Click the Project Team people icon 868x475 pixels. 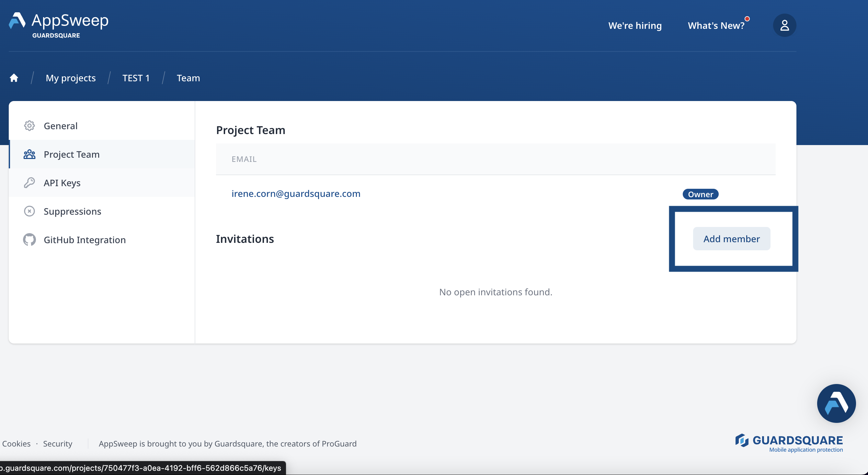coord(29,154)
